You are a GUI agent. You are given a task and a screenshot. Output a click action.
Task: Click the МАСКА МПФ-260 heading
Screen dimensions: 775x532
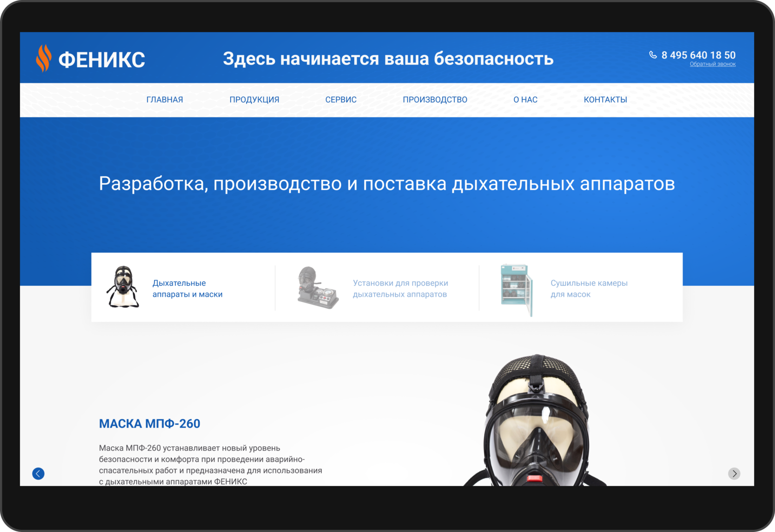coord(149,424)
